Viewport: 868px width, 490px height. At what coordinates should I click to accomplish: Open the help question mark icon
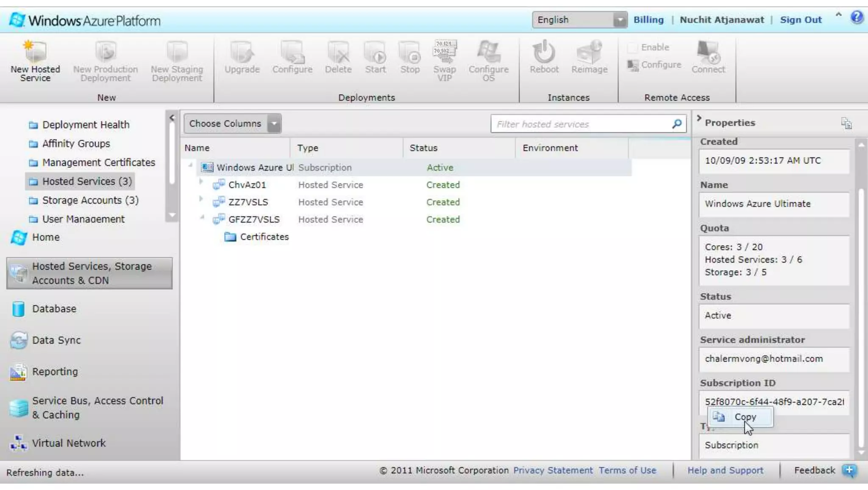(x=857, y=17)
